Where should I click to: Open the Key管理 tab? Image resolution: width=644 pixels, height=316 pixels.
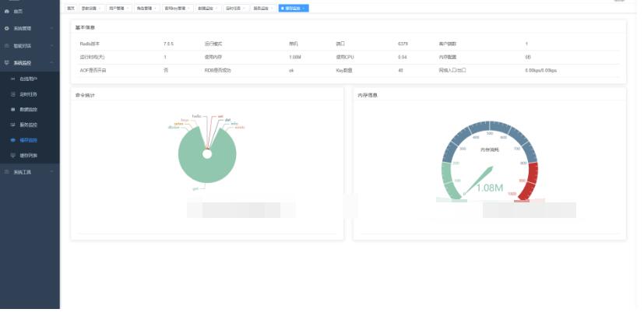(x=178, y=9)
